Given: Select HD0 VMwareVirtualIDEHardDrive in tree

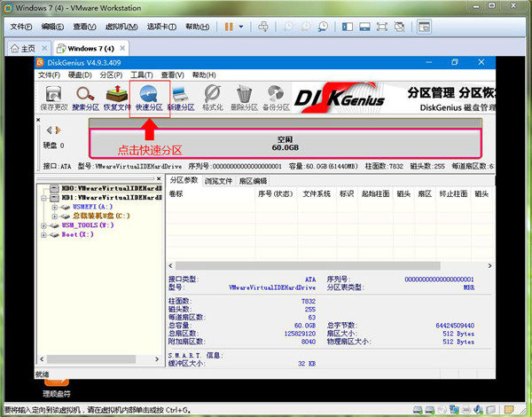Looking at the screenshot, I should [x=112, y=188].
